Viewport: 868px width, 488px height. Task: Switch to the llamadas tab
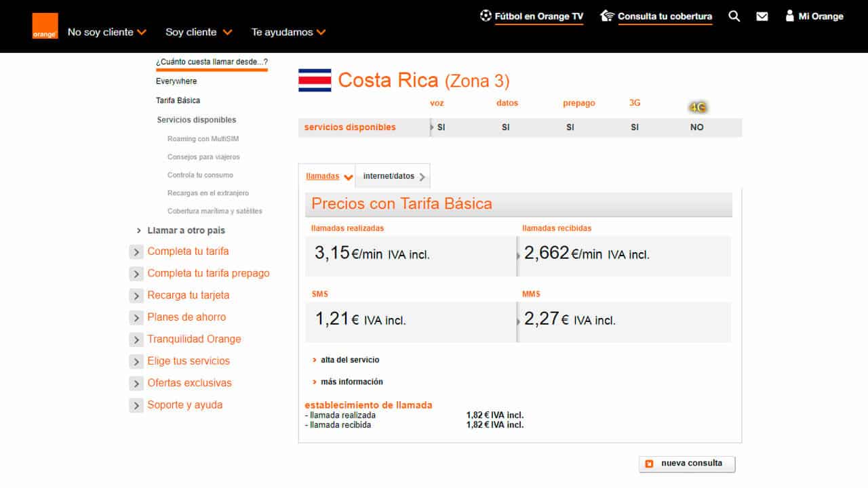(327, 176)
